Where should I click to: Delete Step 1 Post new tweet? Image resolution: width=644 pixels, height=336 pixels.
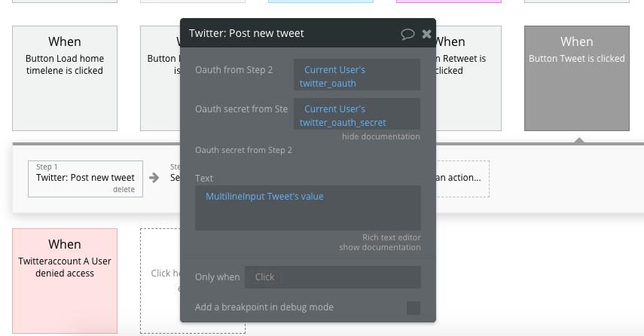pos(124,189)
